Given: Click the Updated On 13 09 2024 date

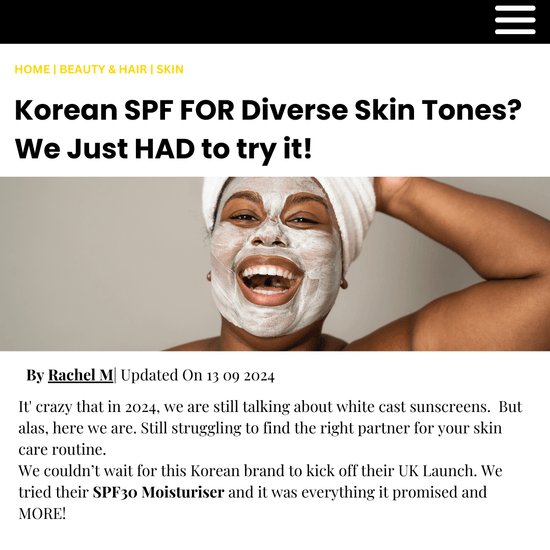Looking at the screenshot, I should (197, 375).
